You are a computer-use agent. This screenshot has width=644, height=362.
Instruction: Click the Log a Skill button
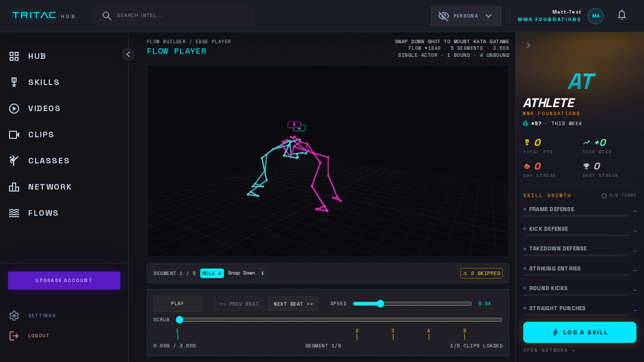point(580,332)
